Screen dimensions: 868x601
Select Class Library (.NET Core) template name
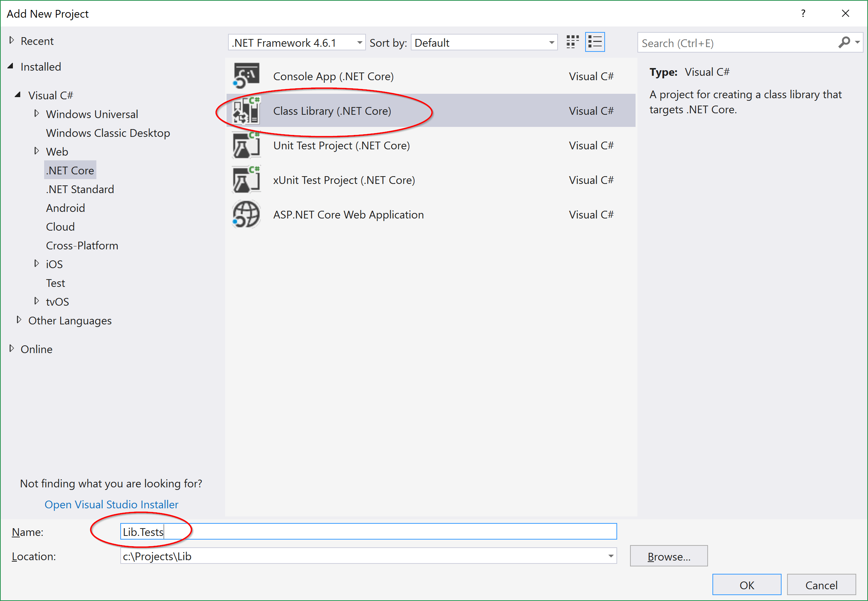click(332, 111)
